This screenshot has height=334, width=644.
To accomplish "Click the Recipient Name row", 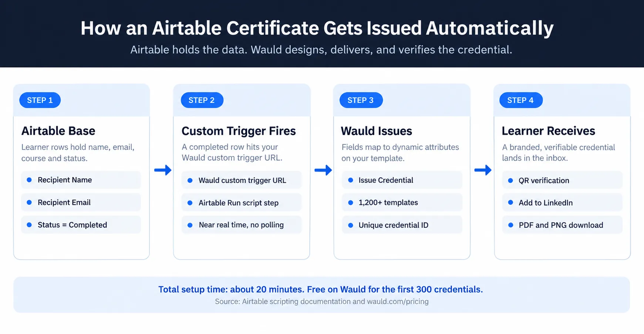I will coord(81,180).
